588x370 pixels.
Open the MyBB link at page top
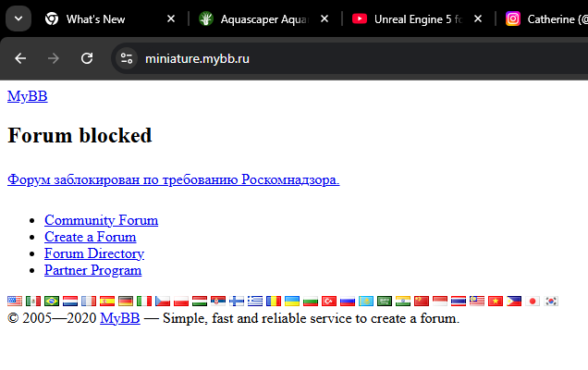click(x=28, y=96)
